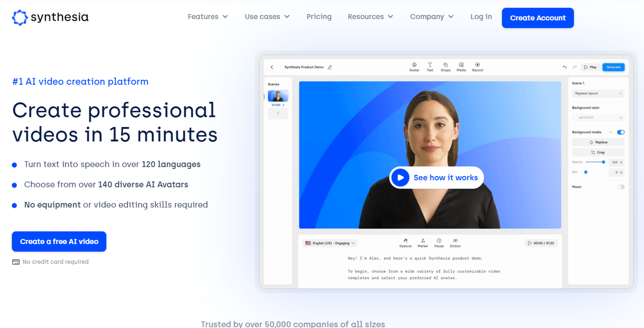Open Background media more options
Image resolution: width=644 pixels, height=328 pixels.
(x=611, y=132)
